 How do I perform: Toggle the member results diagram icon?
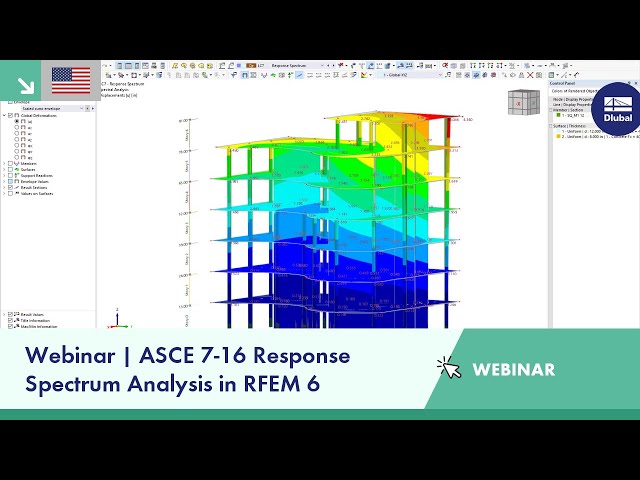point(264,75)
